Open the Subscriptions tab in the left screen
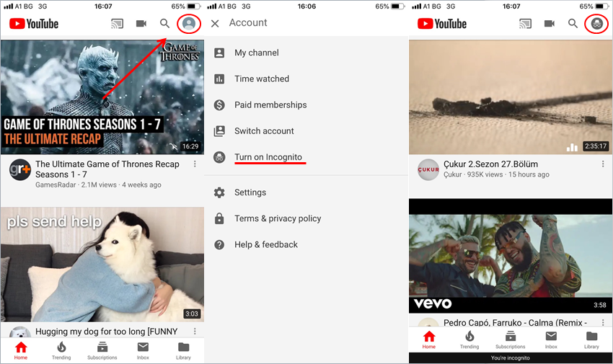Viewport: 613px width, 364px height. click(x=102, y=351)
